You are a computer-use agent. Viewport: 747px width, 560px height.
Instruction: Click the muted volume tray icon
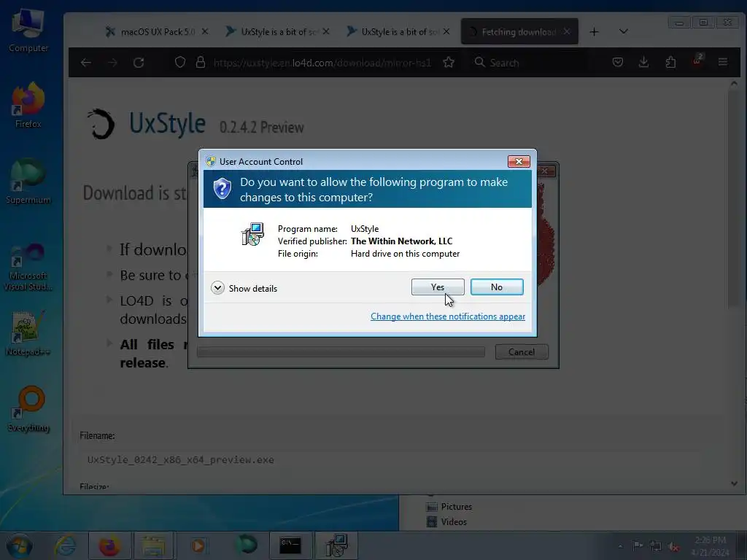673,546
